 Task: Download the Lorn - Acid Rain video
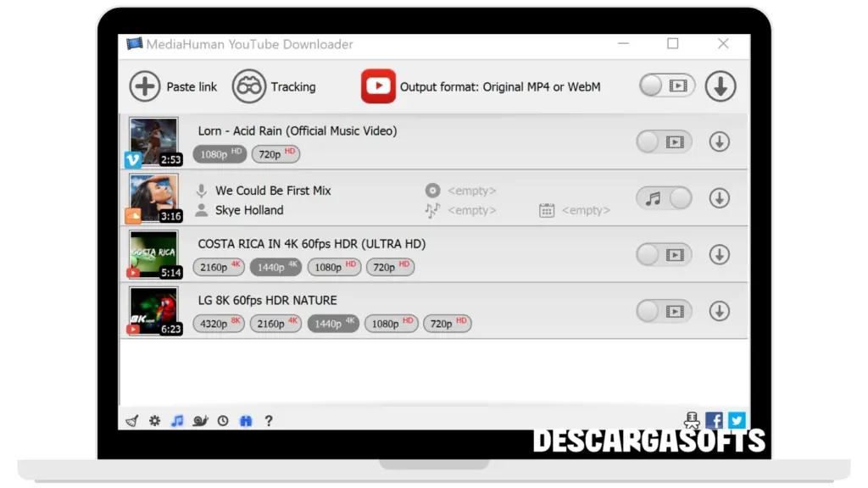(719, 142)
